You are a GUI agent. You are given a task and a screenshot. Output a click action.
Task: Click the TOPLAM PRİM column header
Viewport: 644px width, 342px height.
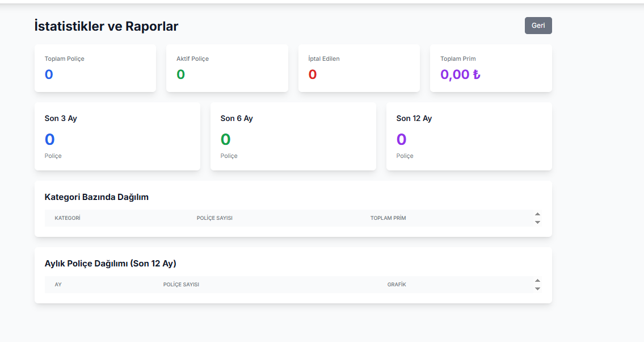[x=388, y=218]
